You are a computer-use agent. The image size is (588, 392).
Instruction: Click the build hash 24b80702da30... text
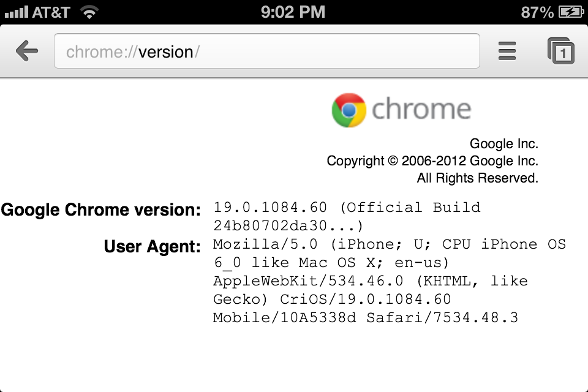(288, 225)
